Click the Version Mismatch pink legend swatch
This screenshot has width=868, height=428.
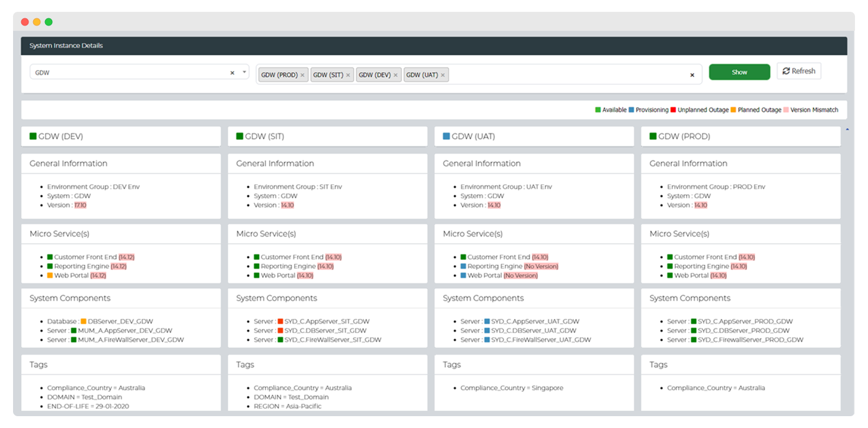coord(786,110)
